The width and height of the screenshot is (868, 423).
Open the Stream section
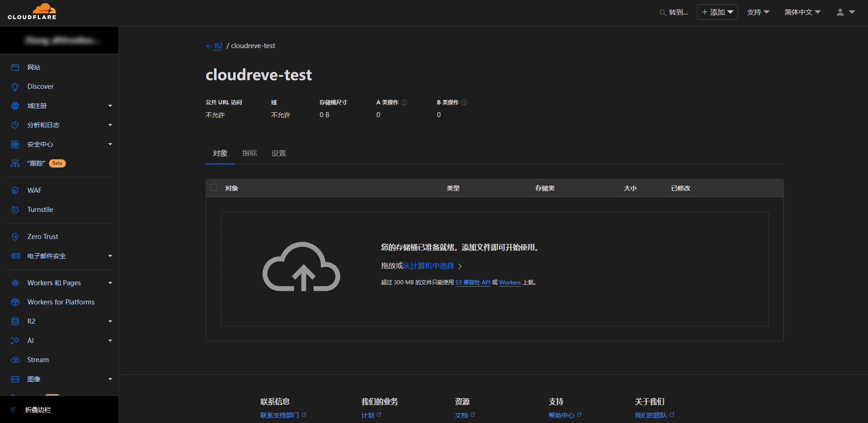tap(38, 359)
